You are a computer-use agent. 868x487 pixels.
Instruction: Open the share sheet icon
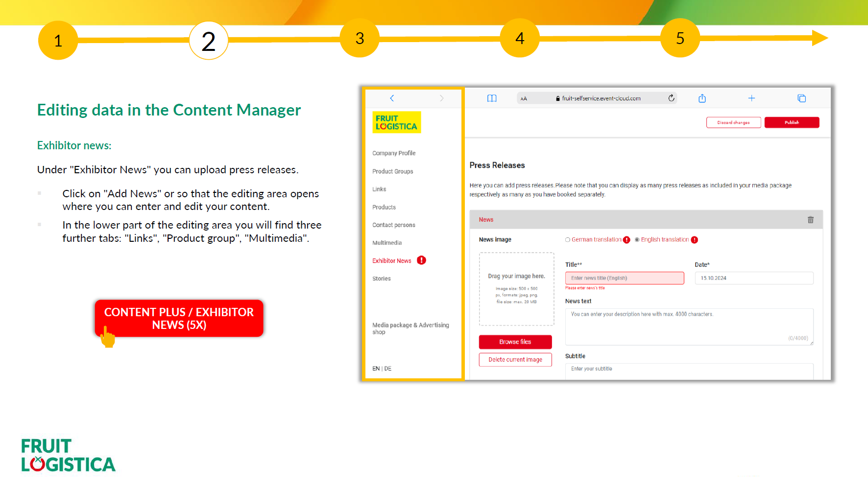pos(702,98)
